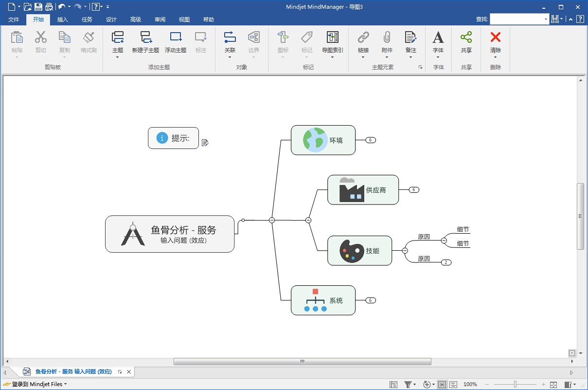Viewport: 588px width, 390px height.
Task: Open the filter icon in status bar
Action: point(408,384)
